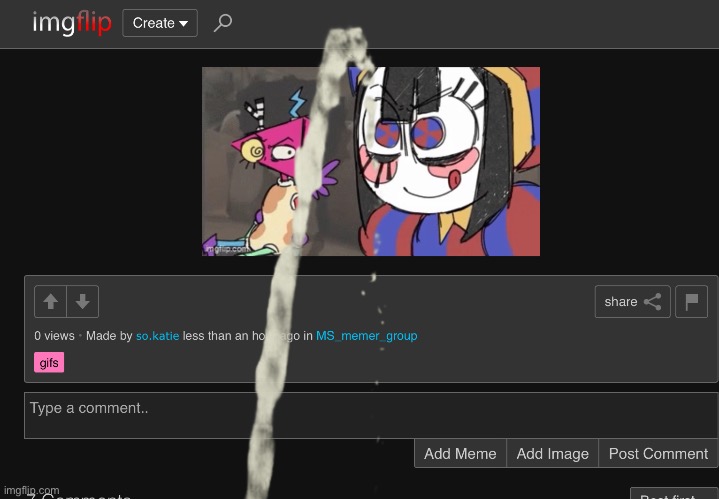Click the share network icon beside share text
The height and width of the screenshot is (499, 719).
click(x=652, y=301)
